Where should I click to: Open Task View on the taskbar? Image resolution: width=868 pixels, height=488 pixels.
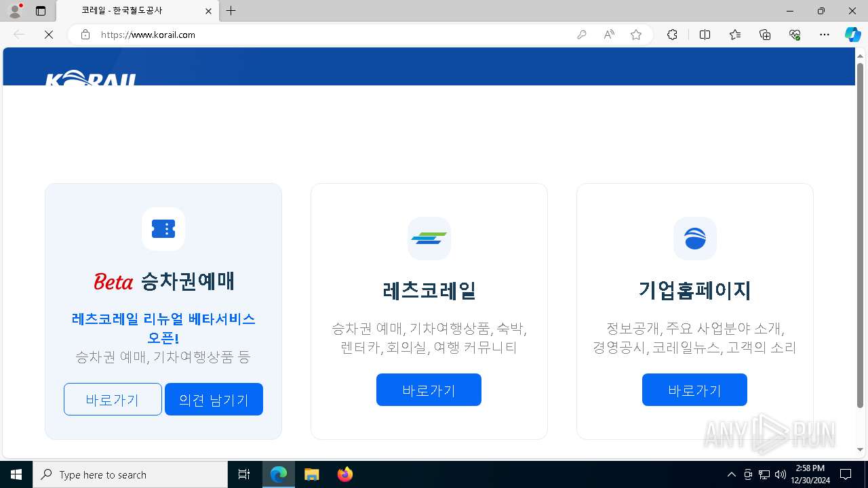point(244,474)
